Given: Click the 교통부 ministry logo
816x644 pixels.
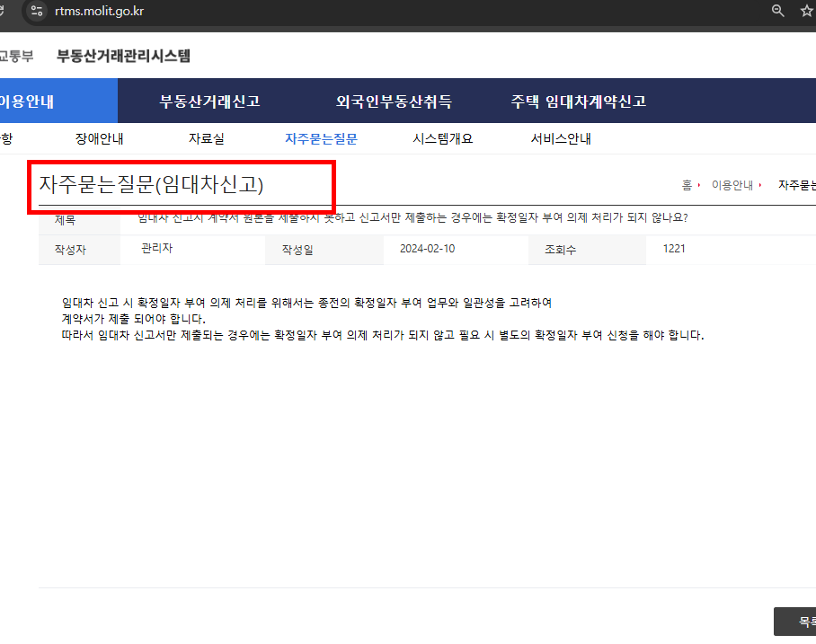Looking at the screenshot, I should (x=19, y=55).
